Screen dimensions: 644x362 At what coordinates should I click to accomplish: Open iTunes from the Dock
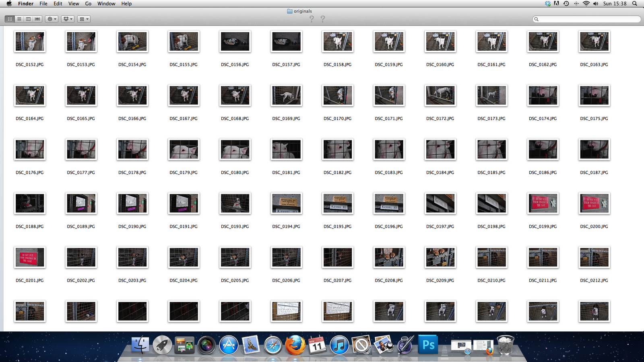pos(339,345)
